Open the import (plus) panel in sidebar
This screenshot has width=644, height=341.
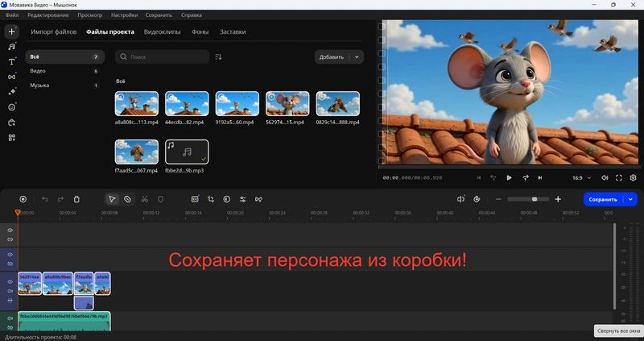11,31
